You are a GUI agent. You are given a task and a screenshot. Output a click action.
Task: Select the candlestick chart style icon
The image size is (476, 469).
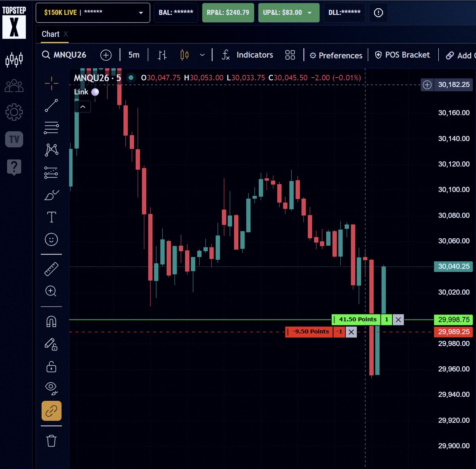pos(184,55)
